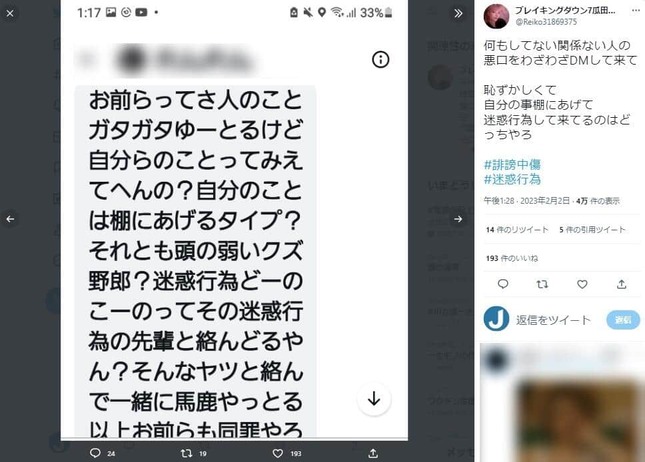The width and height of the screenshot is (645, 462).
Task: Retweet using the sidebar retweet icon
Action: click(x=542, y=284)
